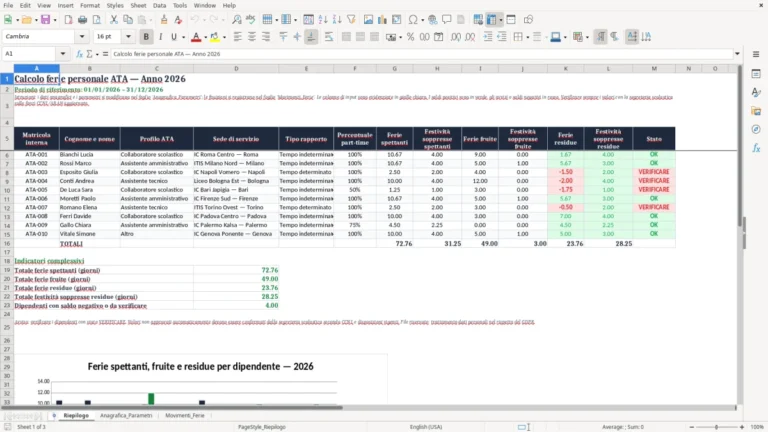Open Find and Replace magnifier icon
768x432 pixels.
(236, 20)
